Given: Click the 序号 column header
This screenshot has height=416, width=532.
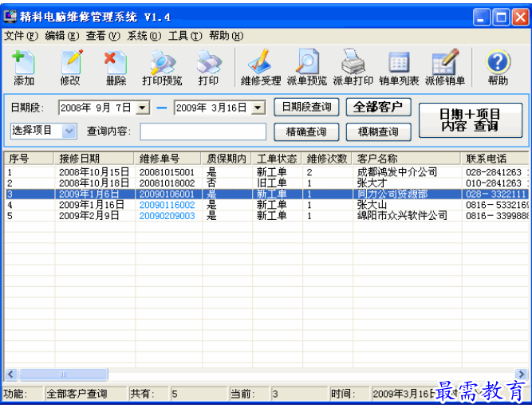Looking at the screenshot, I should [29, 159].
